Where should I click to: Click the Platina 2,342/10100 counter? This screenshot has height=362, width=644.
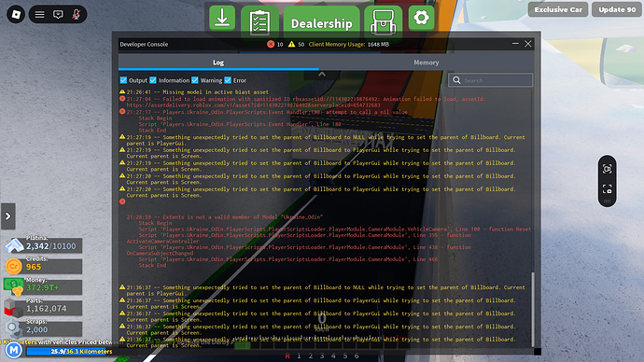[x=51, y=246]
